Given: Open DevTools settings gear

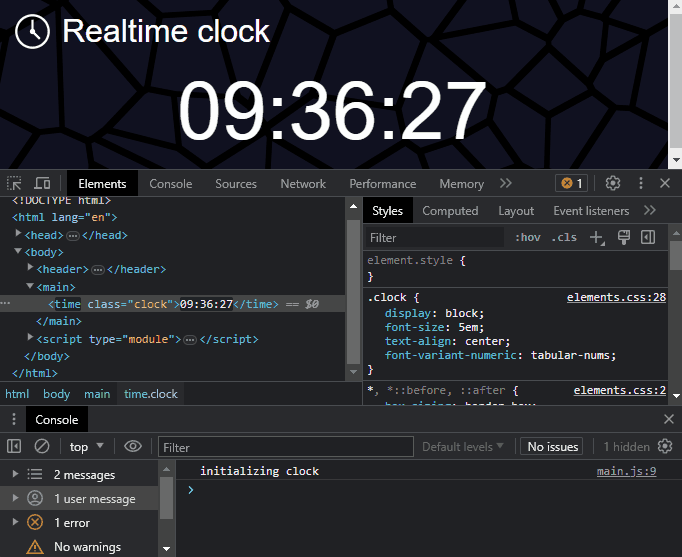Looking at the screenshot, I should tap(613, 183).
